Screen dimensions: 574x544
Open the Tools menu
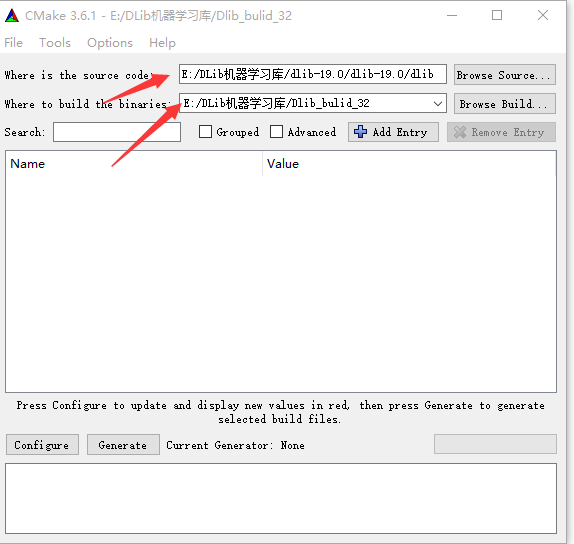point(55,43)
